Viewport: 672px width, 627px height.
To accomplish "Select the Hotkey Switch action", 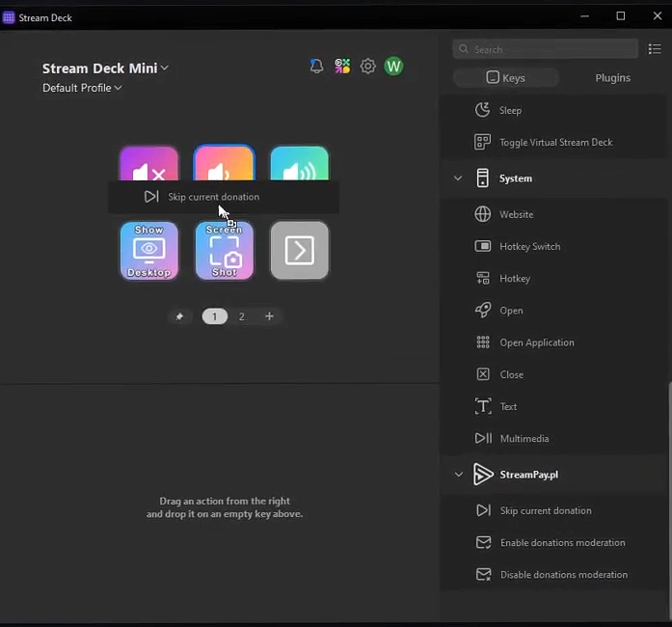I will pyautogui.click(x=552, y=247).
